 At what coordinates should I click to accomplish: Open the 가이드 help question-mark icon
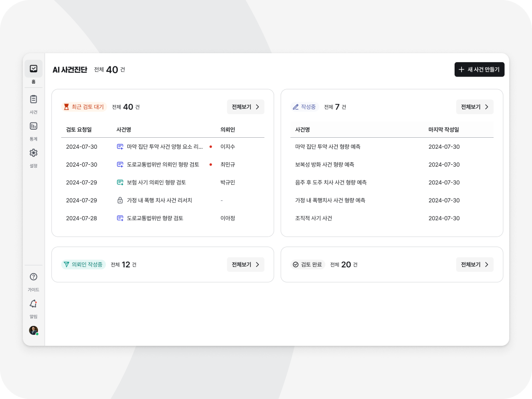point(34,277)
